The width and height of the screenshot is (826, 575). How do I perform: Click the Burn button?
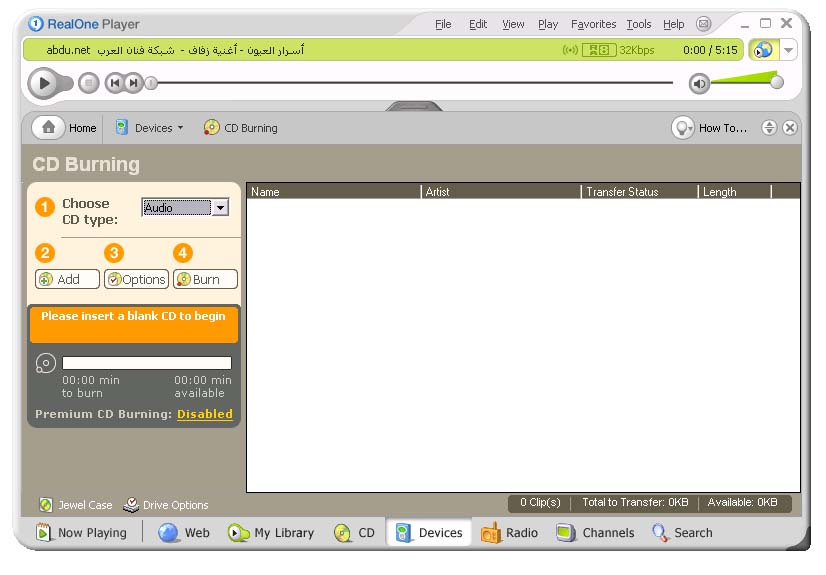[x=205, y=279]
